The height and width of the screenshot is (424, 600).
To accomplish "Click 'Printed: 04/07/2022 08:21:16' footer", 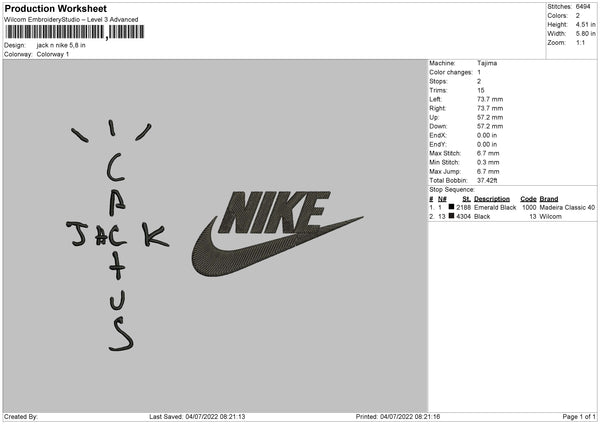I will pos(398,417).
